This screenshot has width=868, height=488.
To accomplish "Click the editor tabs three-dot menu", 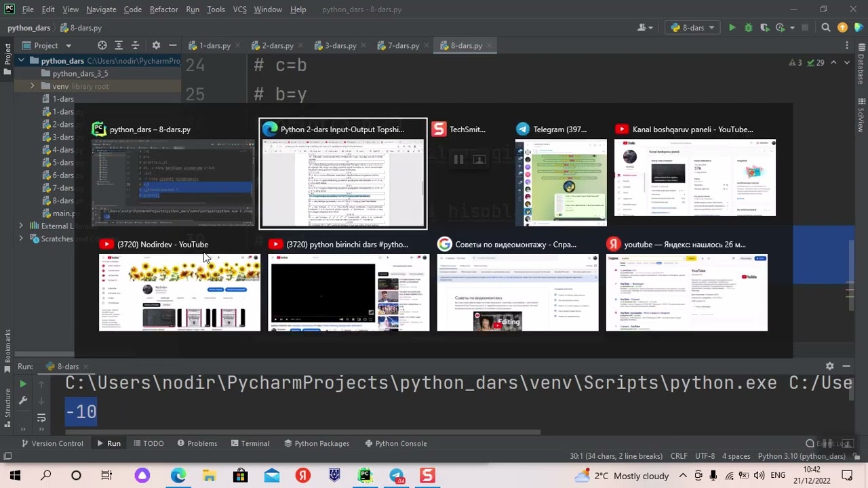I will (x=847, y=45).
